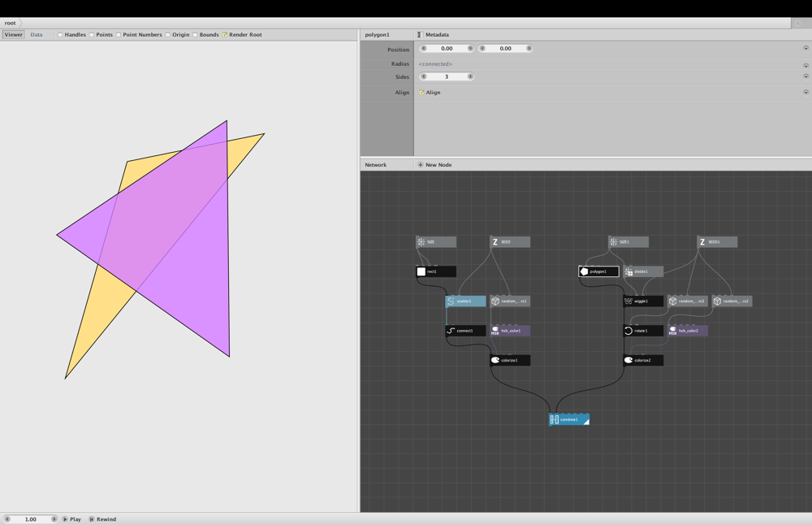Select the SEED node Z icon
Screen dimensions: 812x525
point(495,242)
